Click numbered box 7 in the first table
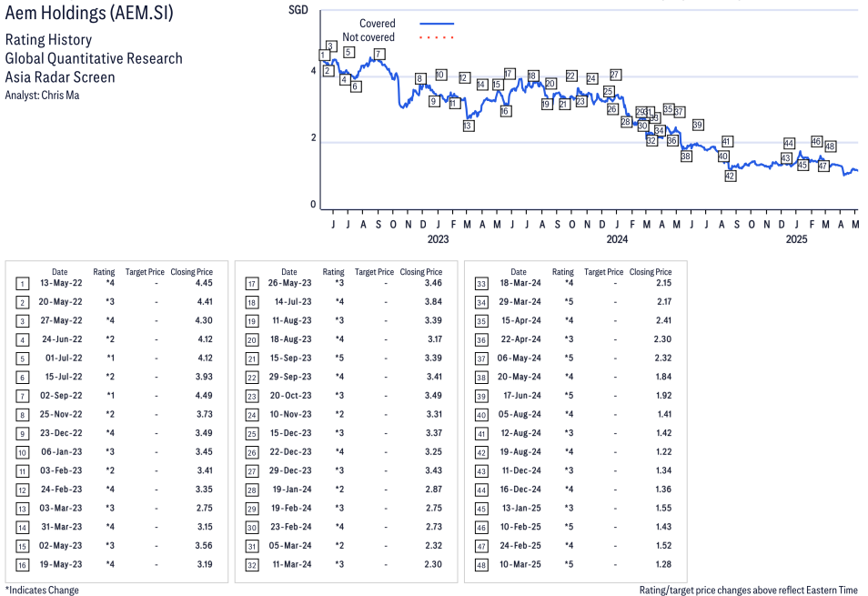The height and width of the screenshot is (596, 868). click(22, 397)
